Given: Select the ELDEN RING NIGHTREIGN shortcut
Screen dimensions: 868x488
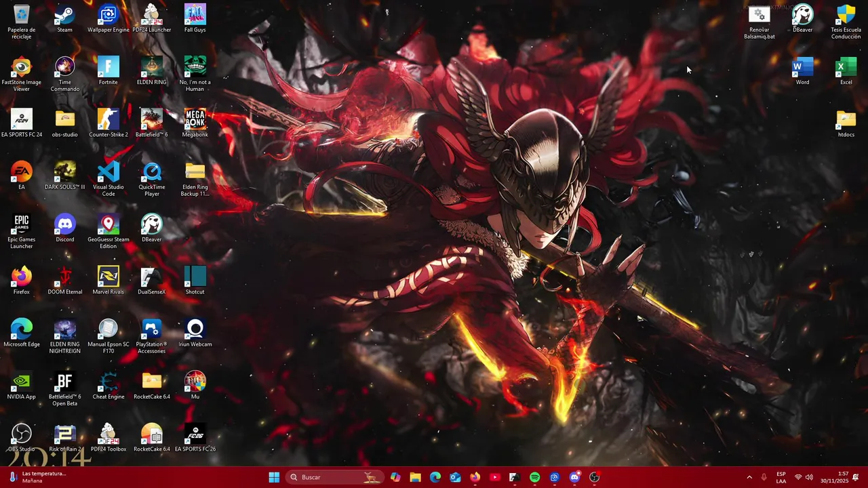Looking at the screenshot, I should [x=64, y=335].
